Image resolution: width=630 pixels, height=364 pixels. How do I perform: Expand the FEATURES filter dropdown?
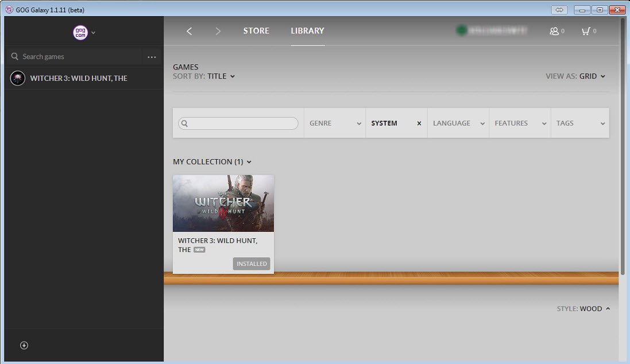point(520,123)
